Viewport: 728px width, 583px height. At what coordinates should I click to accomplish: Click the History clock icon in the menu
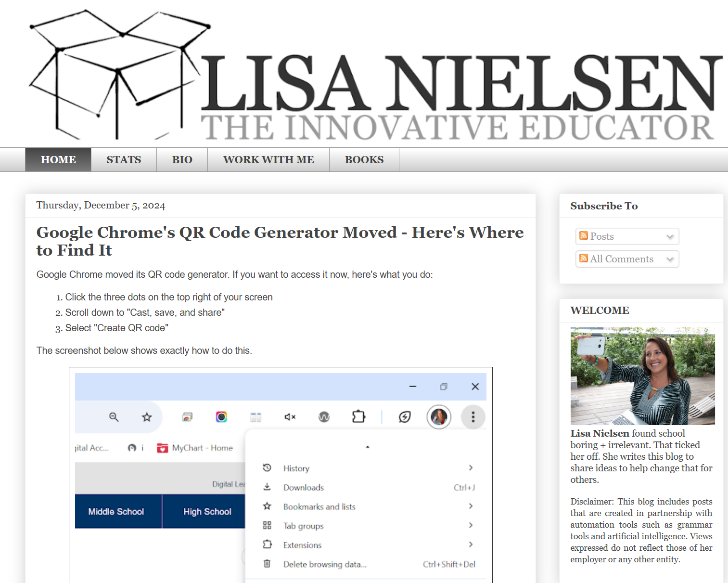point(267,467)
